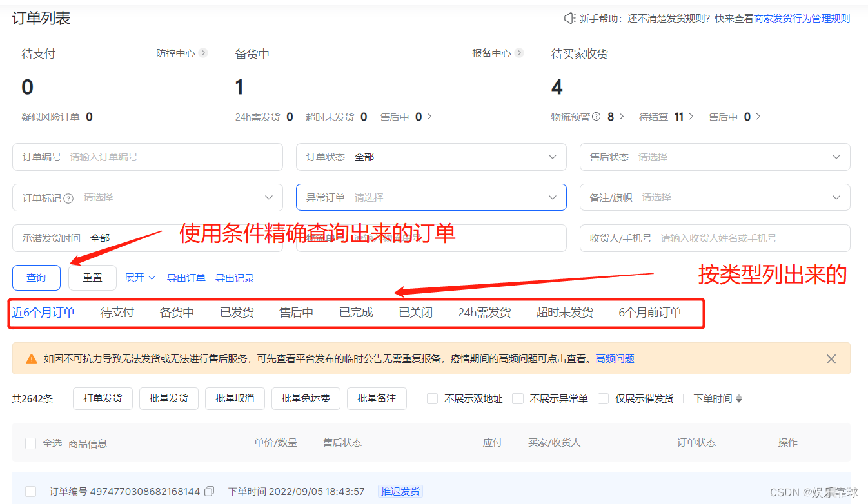Click the 订单编号 input field
Image resolution: width=868 pixels, height=504 pixels.
(148, 157)
